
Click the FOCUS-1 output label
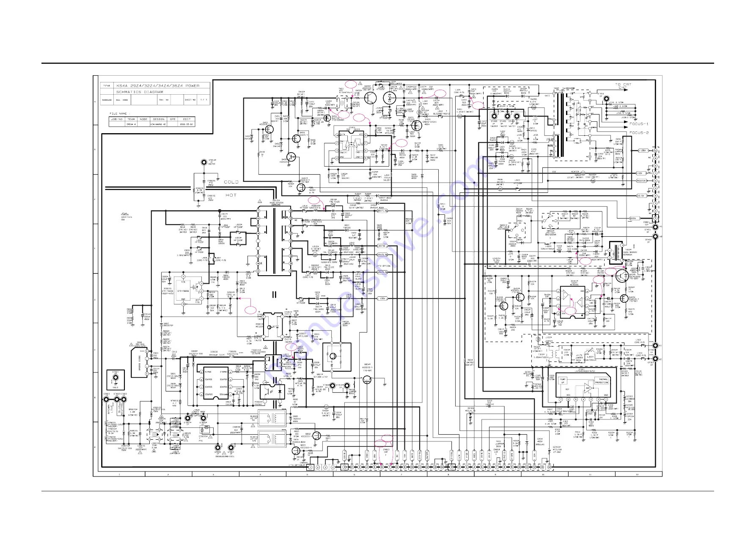639,124
